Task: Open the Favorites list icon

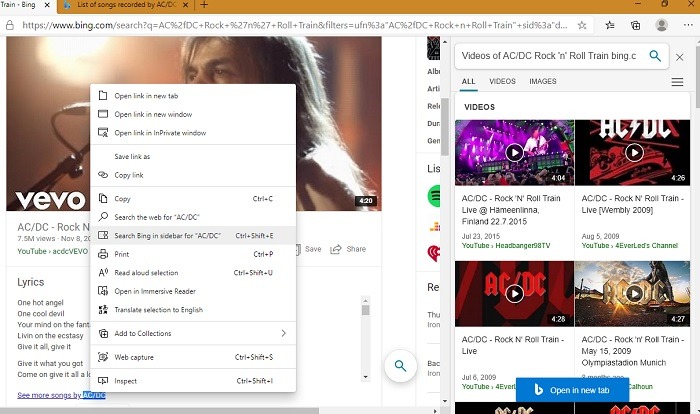Action: (x=610, y=25)
